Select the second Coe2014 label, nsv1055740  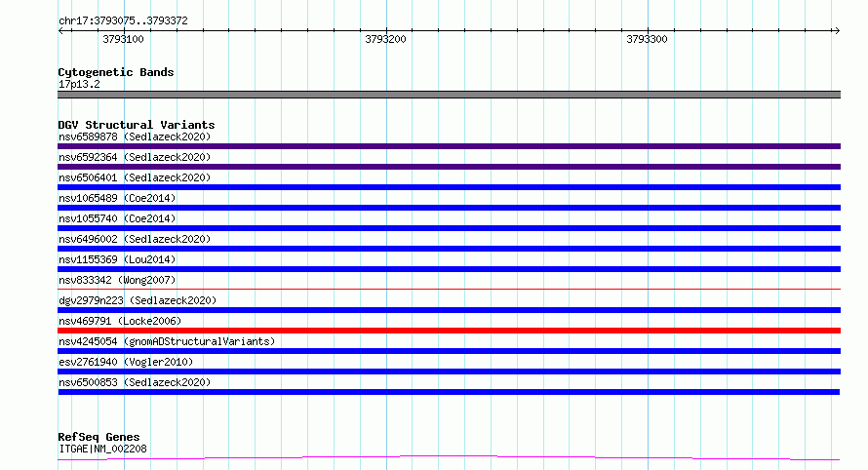(x=117, y=218)
